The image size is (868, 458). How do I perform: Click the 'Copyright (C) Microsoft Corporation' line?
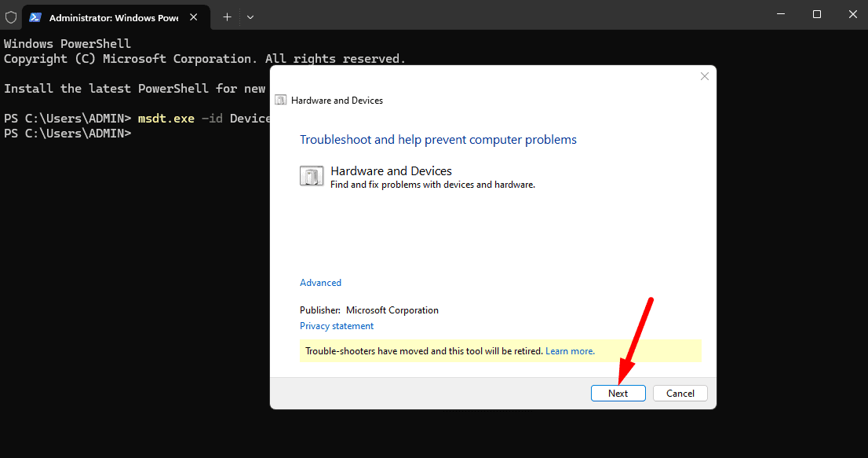[204, 59]
